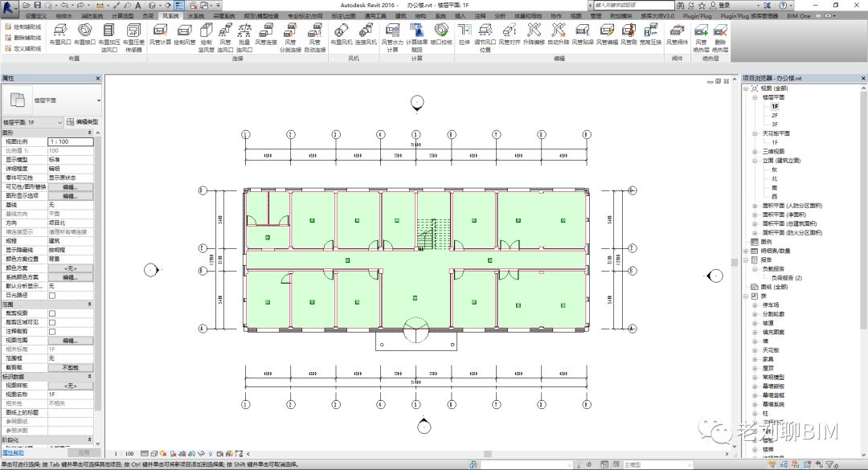
Task: Select the 绘制风管 draw duct tool
Action: pyautogui.click(x=184, y=34)
